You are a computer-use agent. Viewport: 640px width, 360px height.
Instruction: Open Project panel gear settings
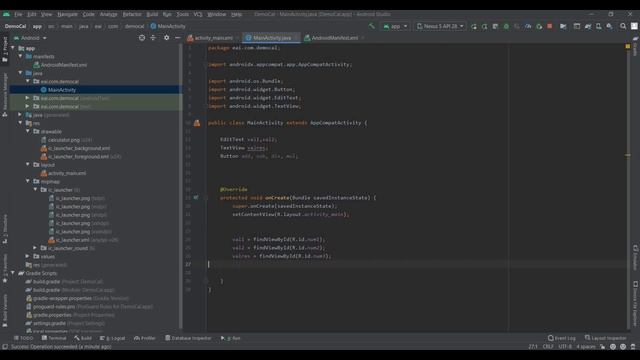point(166,38)
